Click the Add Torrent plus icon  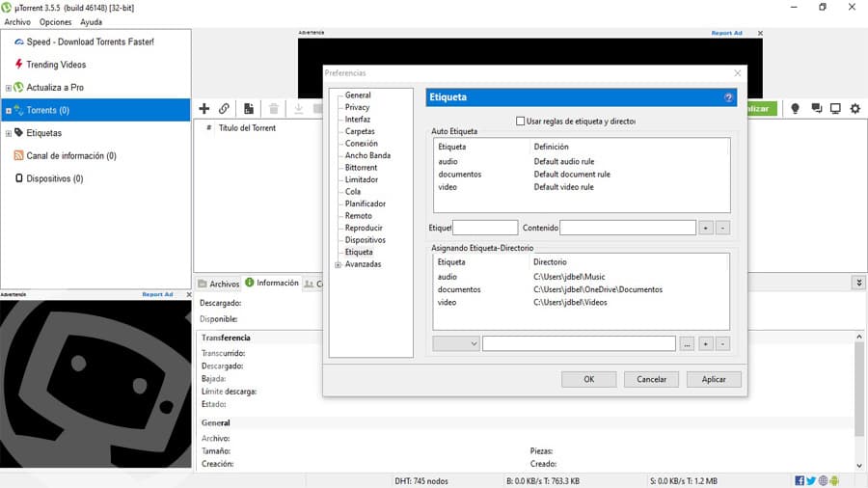204,108
